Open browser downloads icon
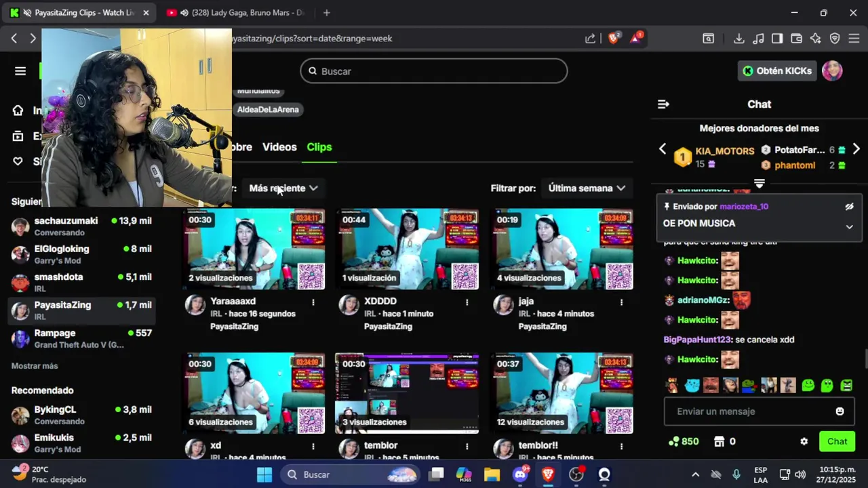 click(739, 39)
